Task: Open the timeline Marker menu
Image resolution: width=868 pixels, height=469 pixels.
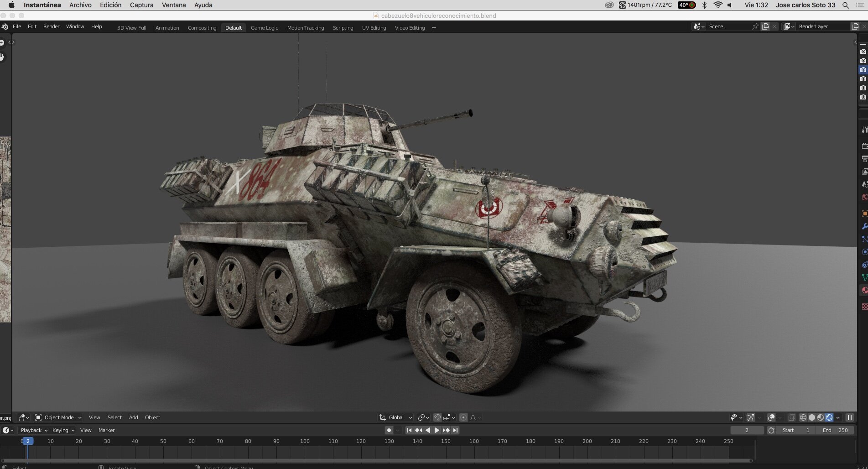Action: pyautogui.click(x=106, y=430)
